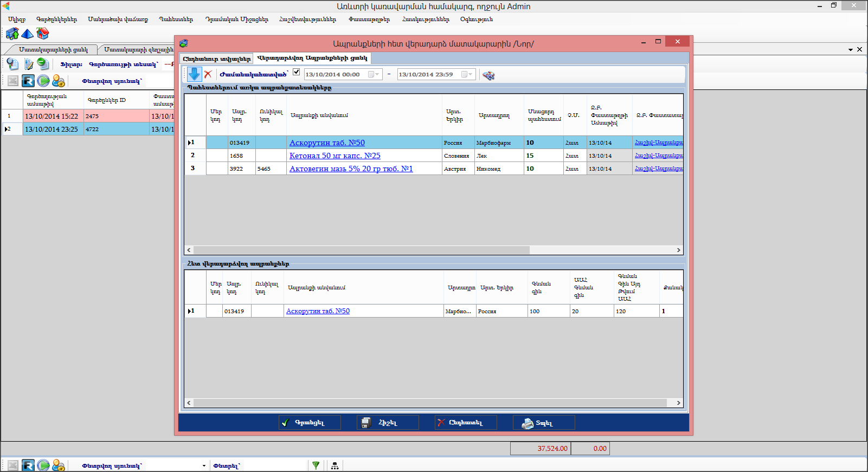Click the upper table horizontal scrollbar thumb

[361, 250]
